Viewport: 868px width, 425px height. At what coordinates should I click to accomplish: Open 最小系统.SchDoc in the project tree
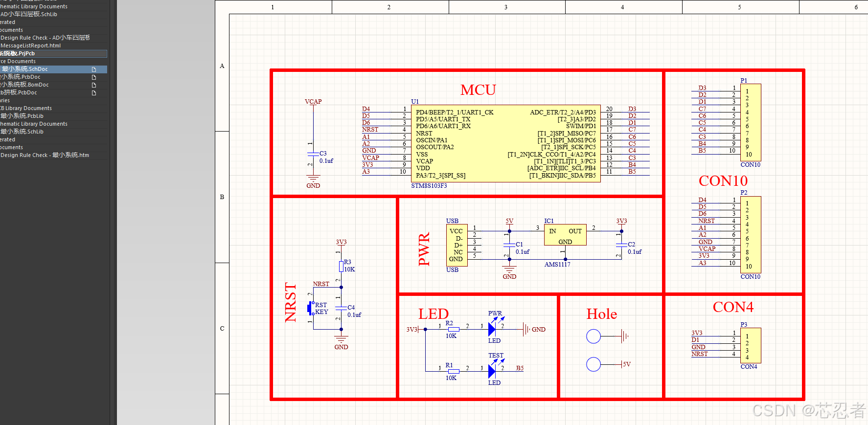[25, 69]
